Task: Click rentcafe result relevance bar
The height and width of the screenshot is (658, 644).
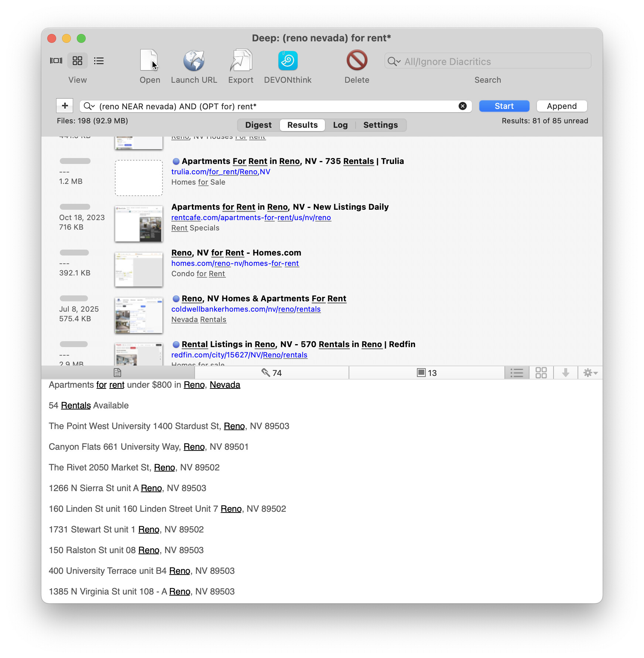Action: click(75, 207)
